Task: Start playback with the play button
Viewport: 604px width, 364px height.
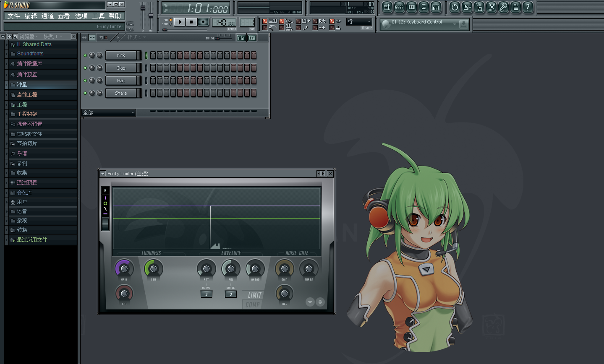Action: [x=179, y=22]
